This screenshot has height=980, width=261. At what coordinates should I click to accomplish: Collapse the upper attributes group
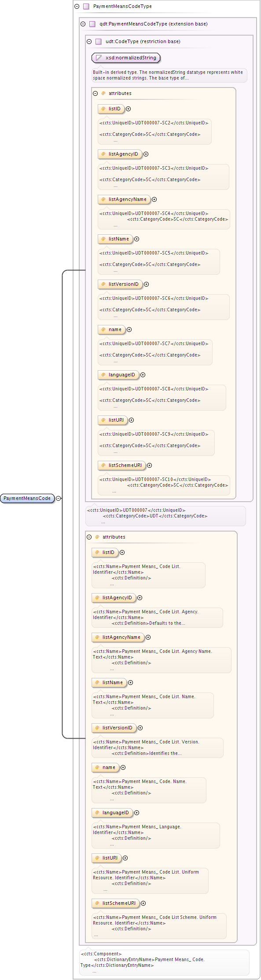click(95, 94)
